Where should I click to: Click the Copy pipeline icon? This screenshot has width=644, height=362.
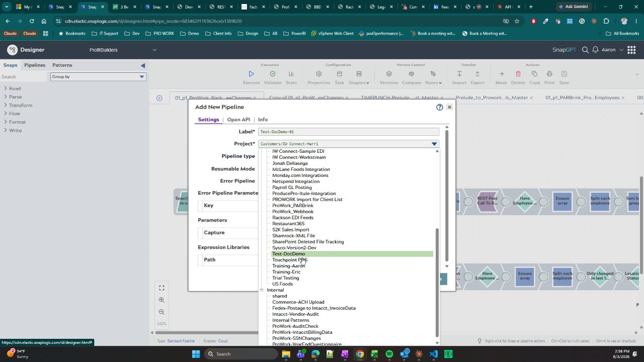click(x=534, y=74)
